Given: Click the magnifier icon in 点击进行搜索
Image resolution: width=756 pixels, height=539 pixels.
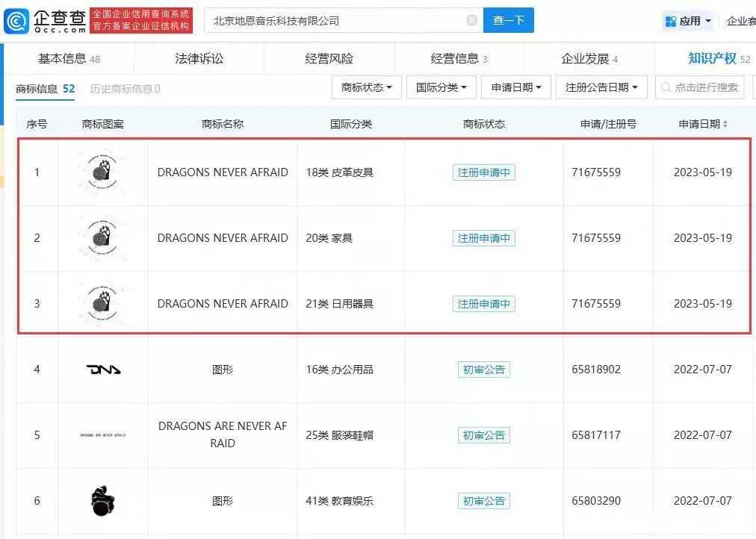Looking at the screenshot, I should pyautogui.click(x=666, y=88).
